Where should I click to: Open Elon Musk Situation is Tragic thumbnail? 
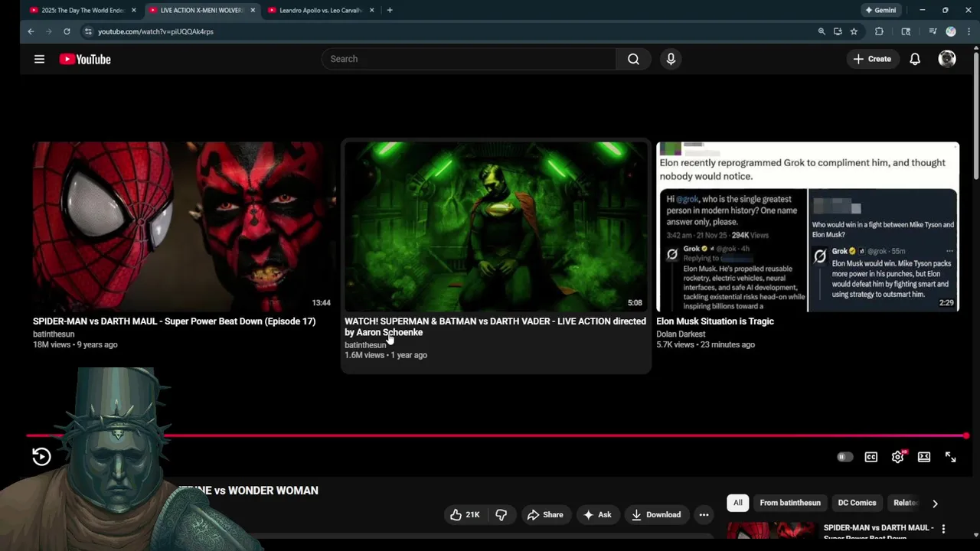click(808, 227)
